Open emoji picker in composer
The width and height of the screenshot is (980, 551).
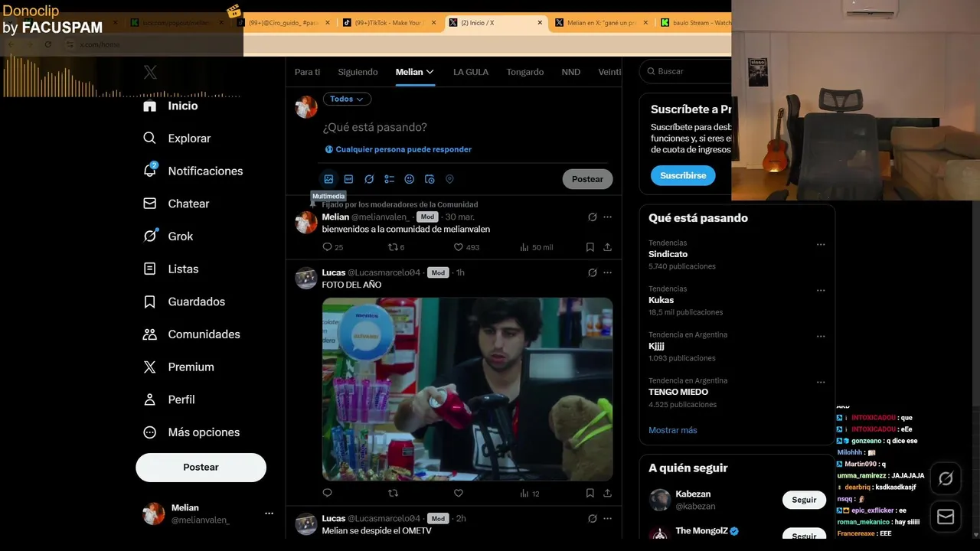pos(410,179)
